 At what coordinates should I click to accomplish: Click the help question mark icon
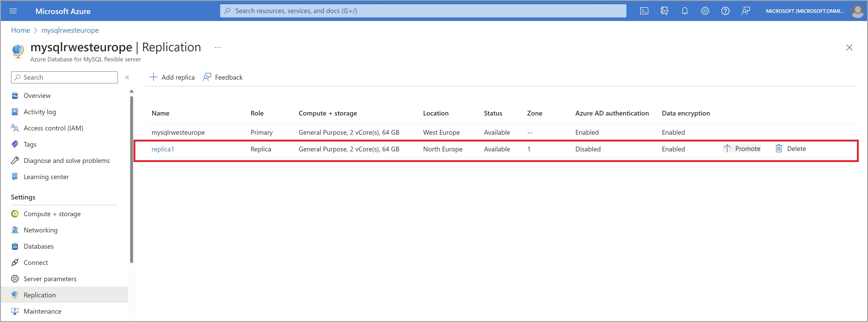click(x=725, y=11)
